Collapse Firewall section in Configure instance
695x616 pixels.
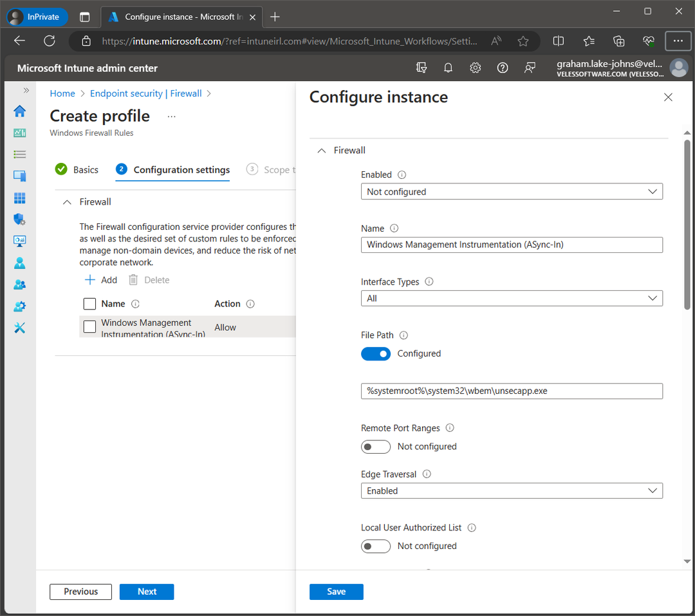(x=322, y=151)
